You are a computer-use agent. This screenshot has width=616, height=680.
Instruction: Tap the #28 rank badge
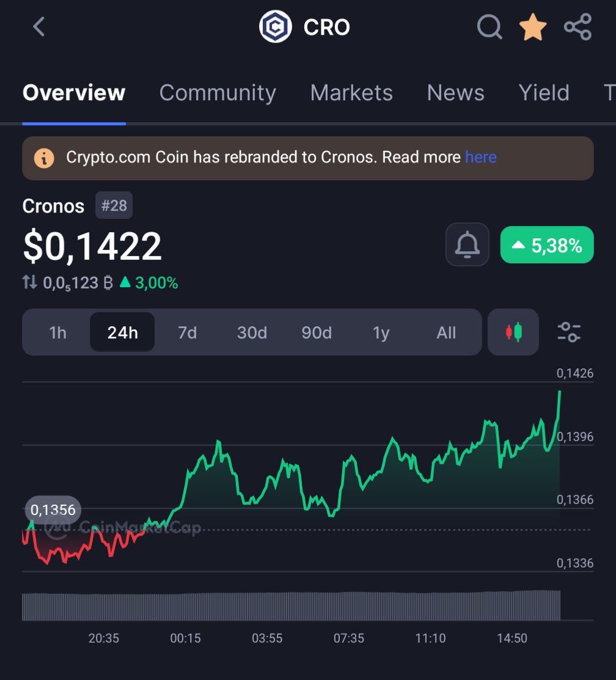pyautogui.click(x=114, y=205)
